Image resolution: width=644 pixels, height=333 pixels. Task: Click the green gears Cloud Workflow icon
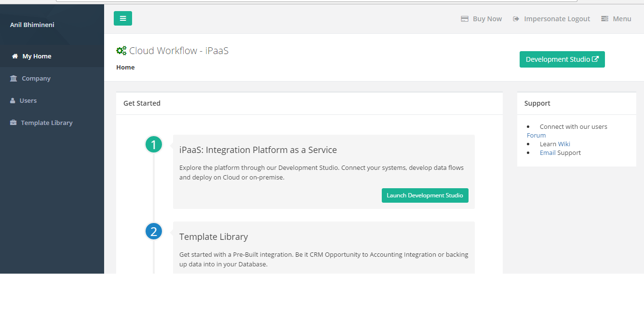pyautogui.click(x=121, y=51)
